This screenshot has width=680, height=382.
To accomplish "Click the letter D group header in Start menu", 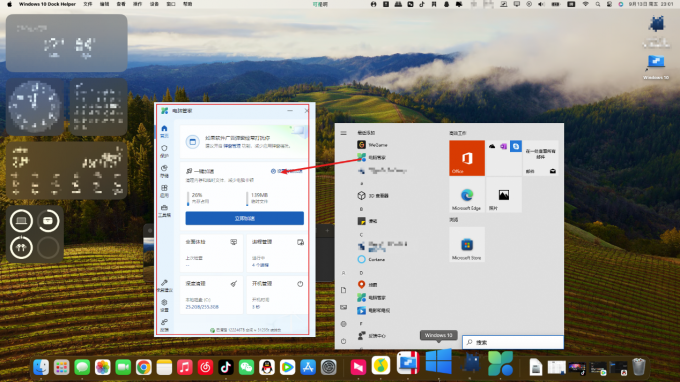I will [x=361, y=273].
